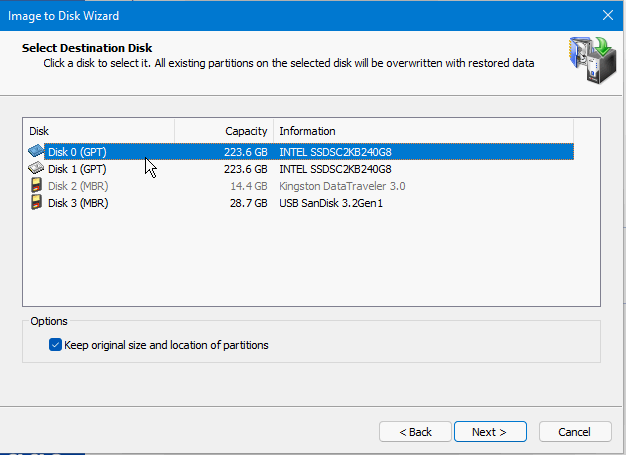The width and height of the screenshot is (626, 455).
Task: Click the Kingston DataTraveler 3.0 information text
Action: 342,186
